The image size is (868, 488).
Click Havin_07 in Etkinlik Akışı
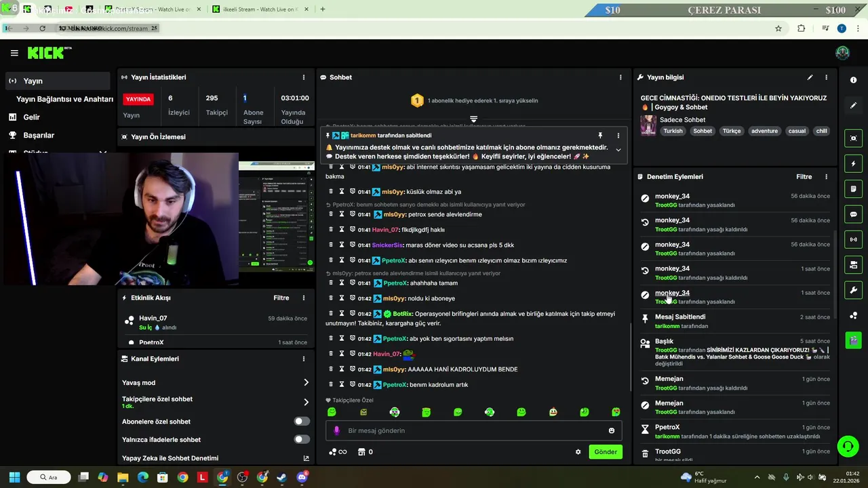153,318
